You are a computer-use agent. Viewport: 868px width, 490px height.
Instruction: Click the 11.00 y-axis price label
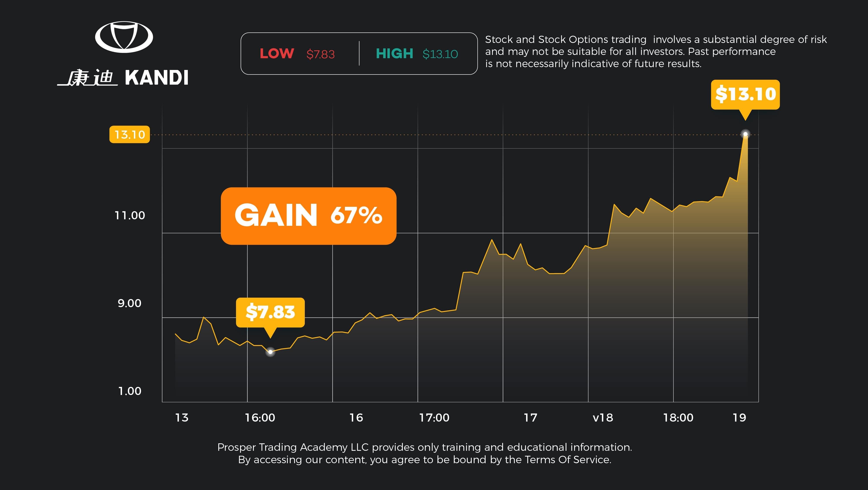tap(130, 215)
